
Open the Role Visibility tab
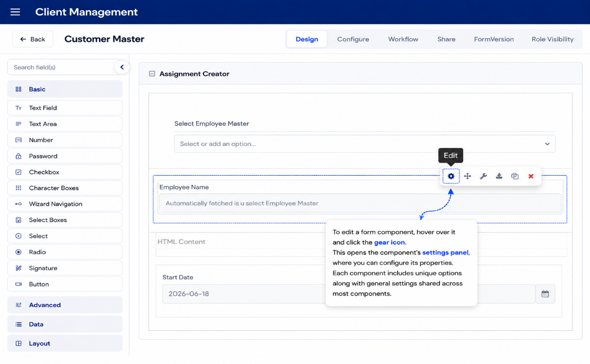click(552, 39)
